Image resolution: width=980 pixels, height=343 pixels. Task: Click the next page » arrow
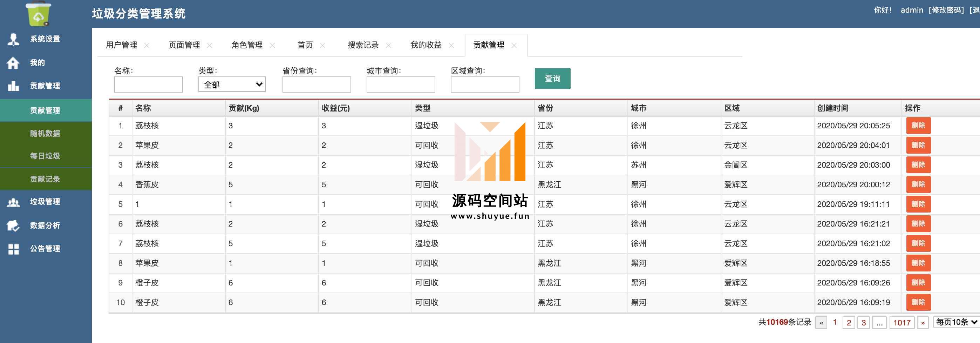923,322
